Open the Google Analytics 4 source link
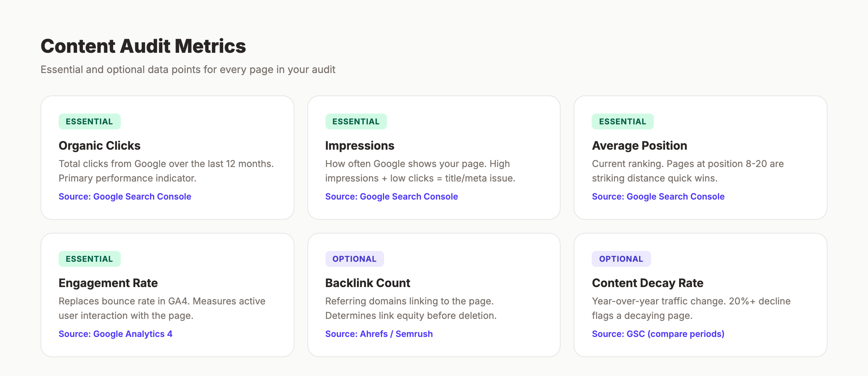 (x=115, y=334)
